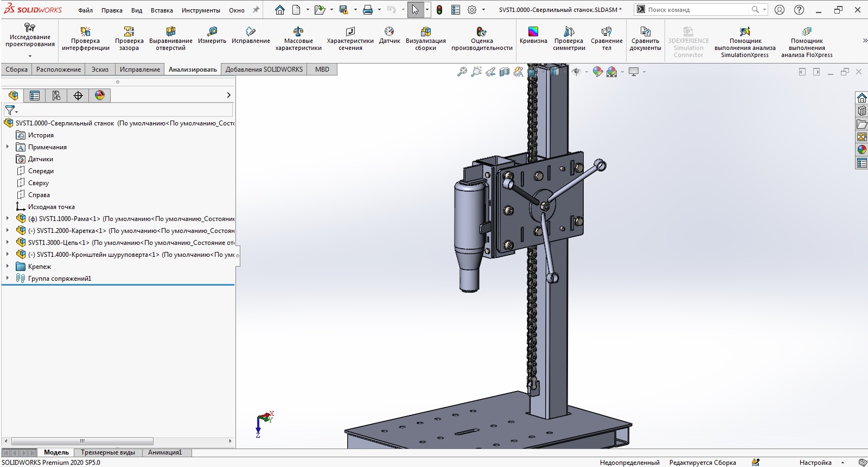Open the Инструменты menu
The height and width of the screenshot is (467, 868).
(201, 10)
